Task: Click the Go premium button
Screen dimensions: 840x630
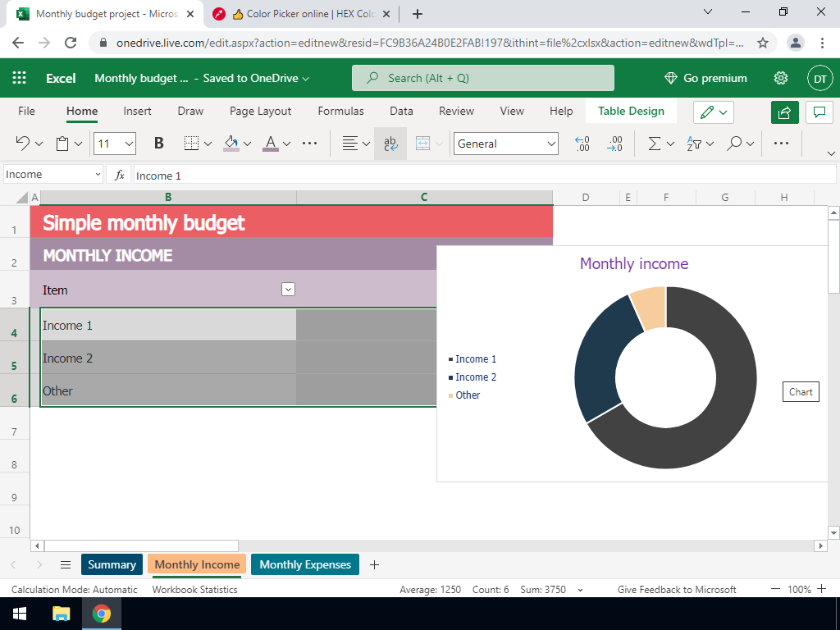Action: [705, 78]
